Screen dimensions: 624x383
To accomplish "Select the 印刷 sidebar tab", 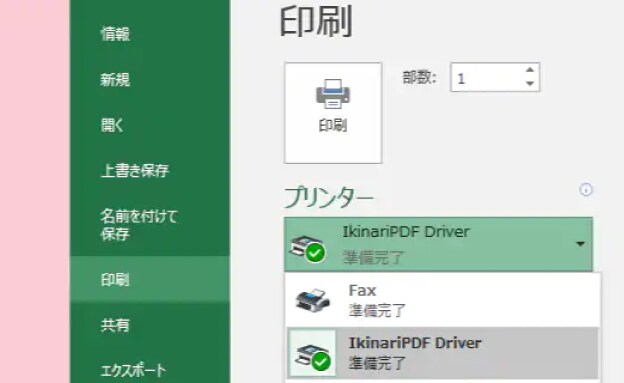I will coord(150,279).
